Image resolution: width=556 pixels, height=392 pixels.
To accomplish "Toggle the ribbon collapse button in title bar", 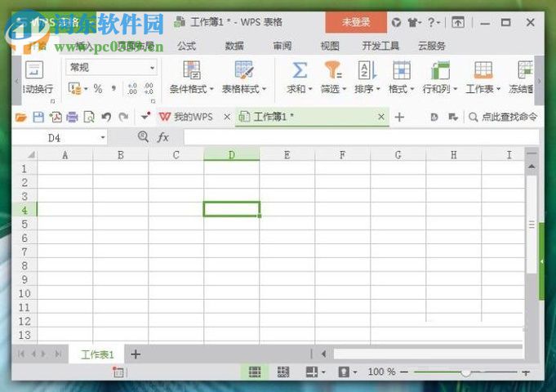I will [x=457, y=23].
